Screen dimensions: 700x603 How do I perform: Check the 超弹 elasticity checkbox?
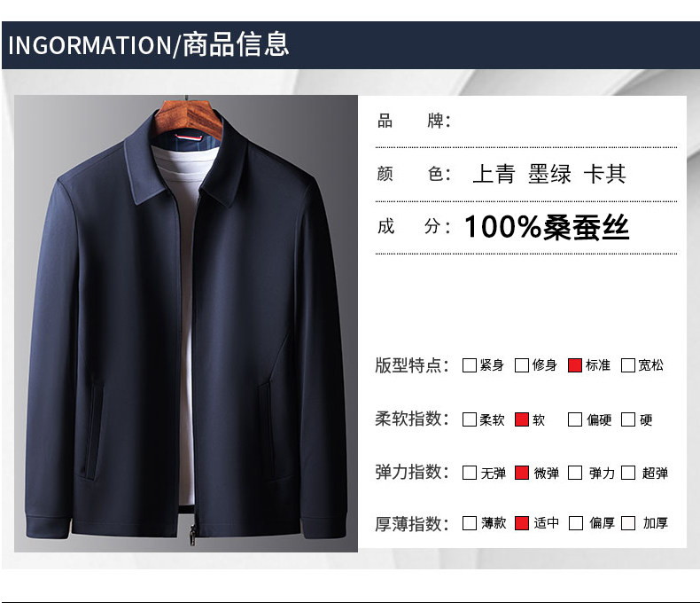pos(627,473)
